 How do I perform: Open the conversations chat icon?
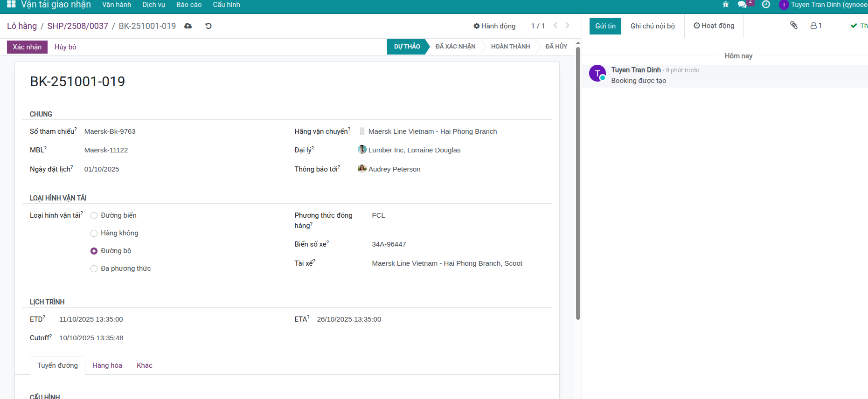click(742, 5)
